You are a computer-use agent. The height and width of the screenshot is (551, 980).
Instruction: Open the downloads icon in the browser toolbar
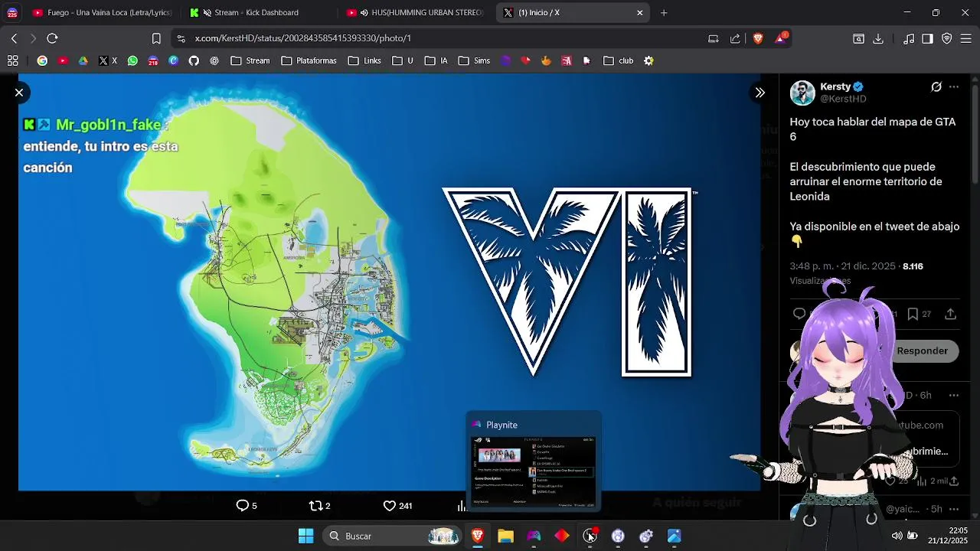[x=878, y=38]
